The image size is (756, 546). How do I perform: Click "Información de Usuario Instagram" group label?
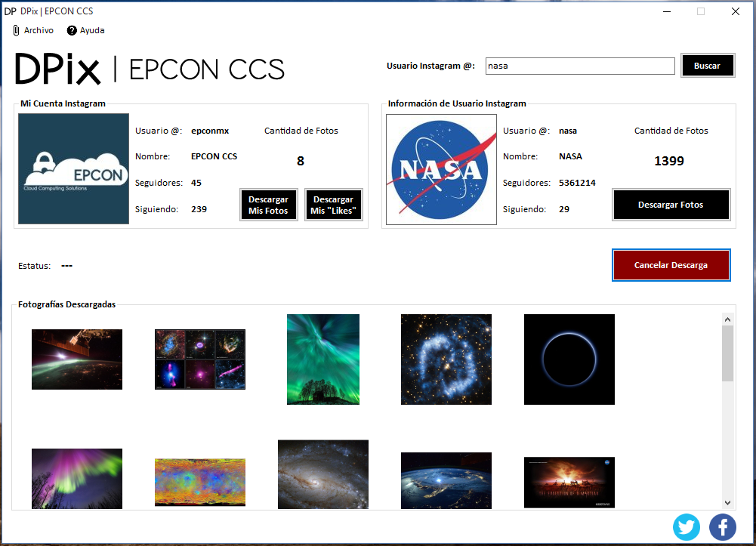pyautogui.click(x=457, y=103)
